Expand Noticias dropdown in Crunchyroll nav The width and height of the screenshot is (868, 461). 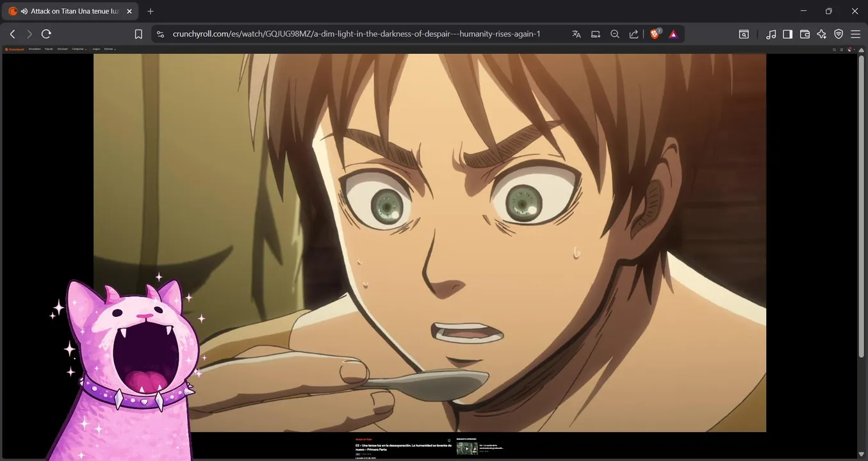pyautogui.click(x=110, y=49)
